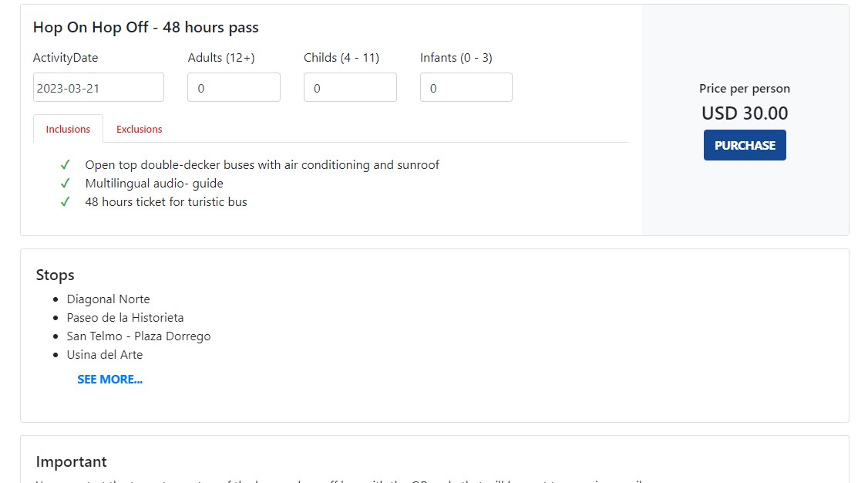Click the Price per person label
Image resolution: width=868 pixels, height=483 pixels.
(745, 89)
